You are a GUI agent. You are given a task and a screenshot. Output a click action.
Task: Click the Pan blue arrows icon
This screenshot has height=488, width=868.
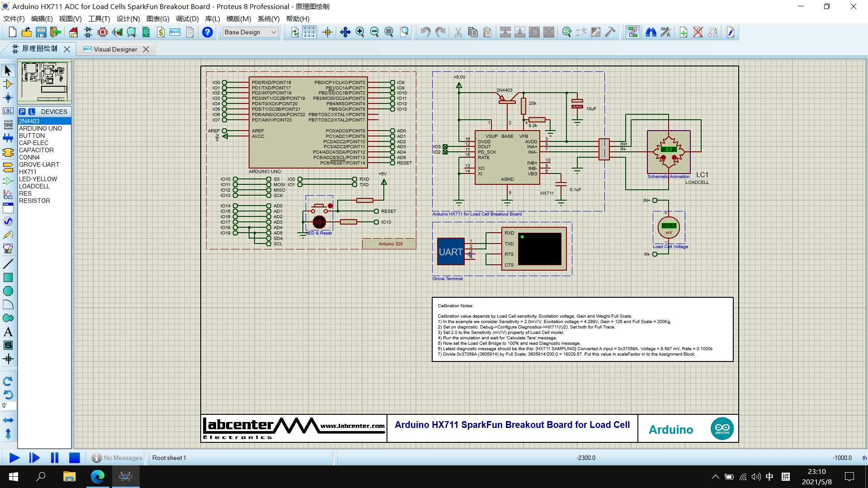[x=345, y=32]
